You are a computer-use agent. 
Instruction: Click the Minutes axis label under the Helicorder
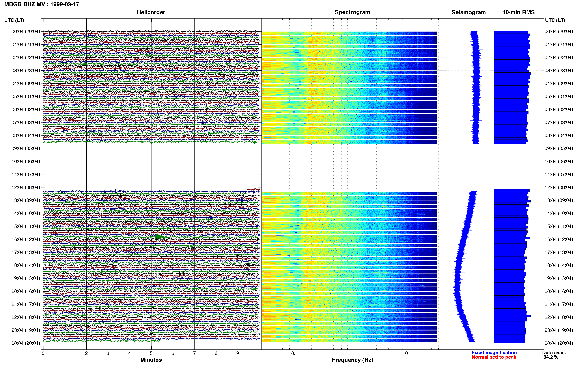pyautogui.click(x=151, y=360)
